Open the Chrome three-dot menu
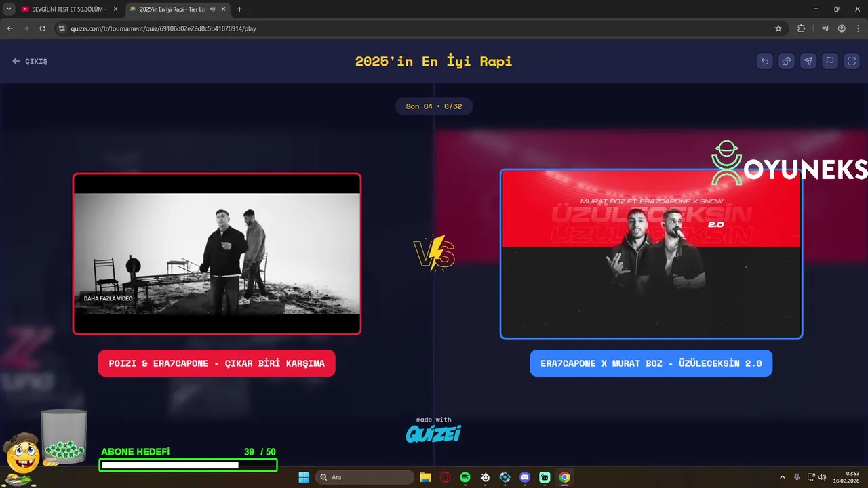The height and width of the screenshot is (488, 868). (857, 28)
